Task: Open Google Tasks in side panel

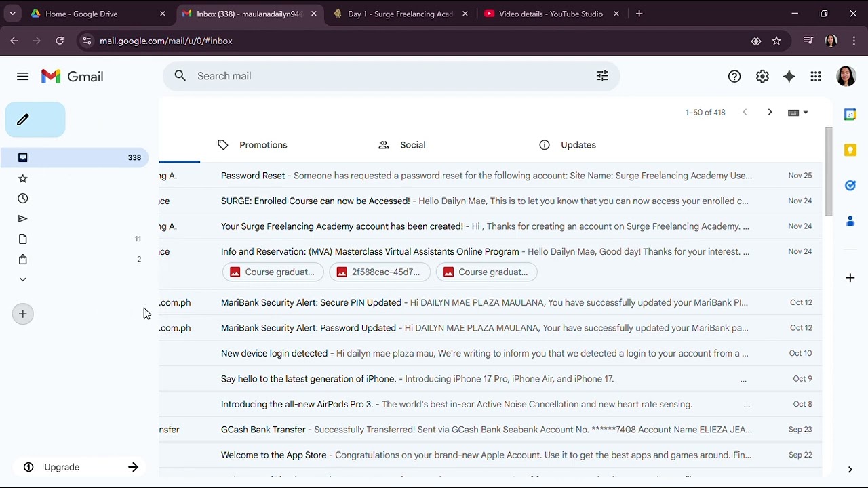Action: (850, 185)
